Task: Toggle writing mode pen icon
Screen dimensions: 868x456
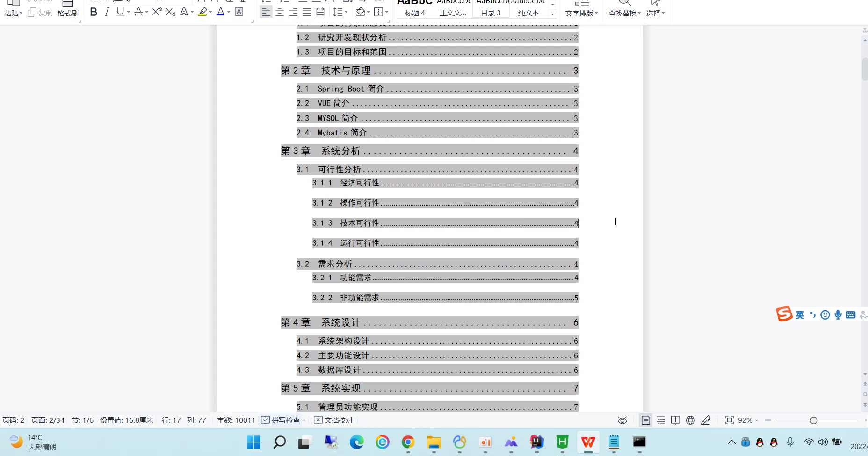Action: tap(706, 420)
